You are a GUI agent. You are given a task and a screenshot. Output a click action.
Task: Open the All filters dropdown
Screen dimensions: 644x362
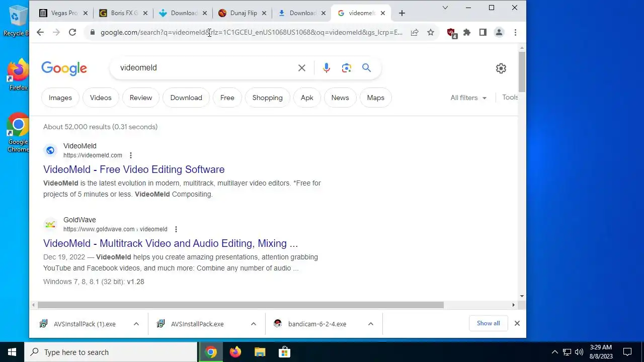point(468,98)
